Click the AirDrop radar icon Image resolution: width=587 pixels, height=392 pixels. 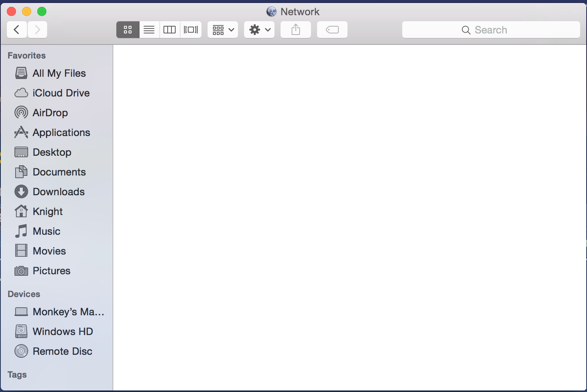[x=21, y=112]
